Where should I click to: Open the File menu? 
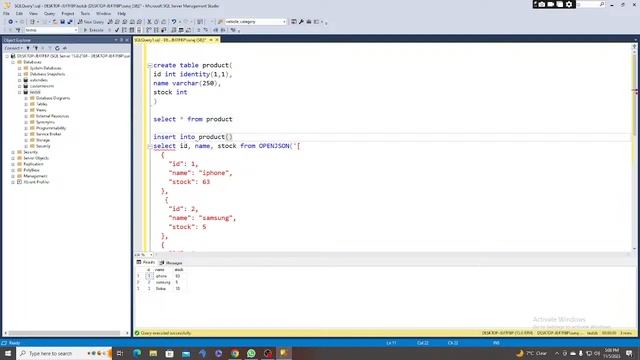7,13
